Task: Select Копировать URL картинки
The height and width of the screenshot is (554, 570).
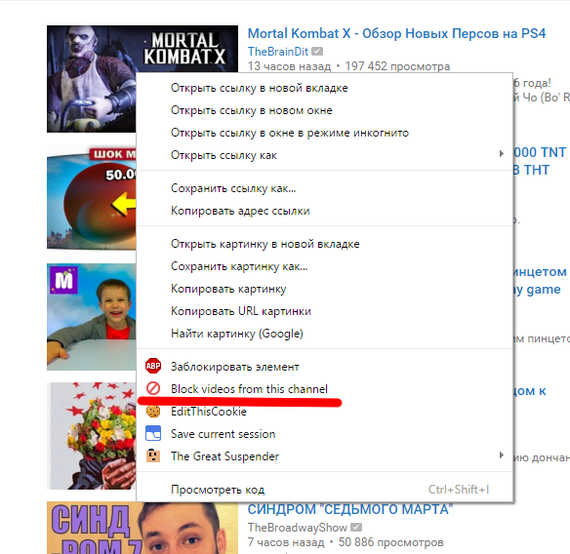Action: click(325, 311)
